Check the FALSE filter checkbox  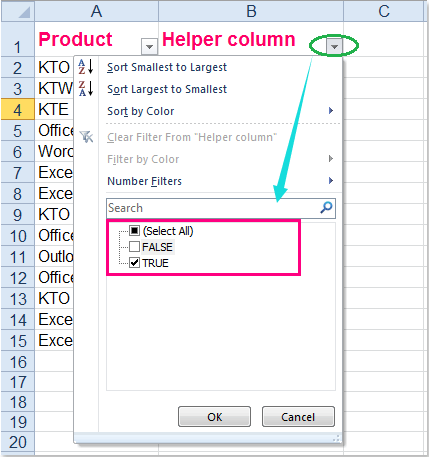coord(135,247)
